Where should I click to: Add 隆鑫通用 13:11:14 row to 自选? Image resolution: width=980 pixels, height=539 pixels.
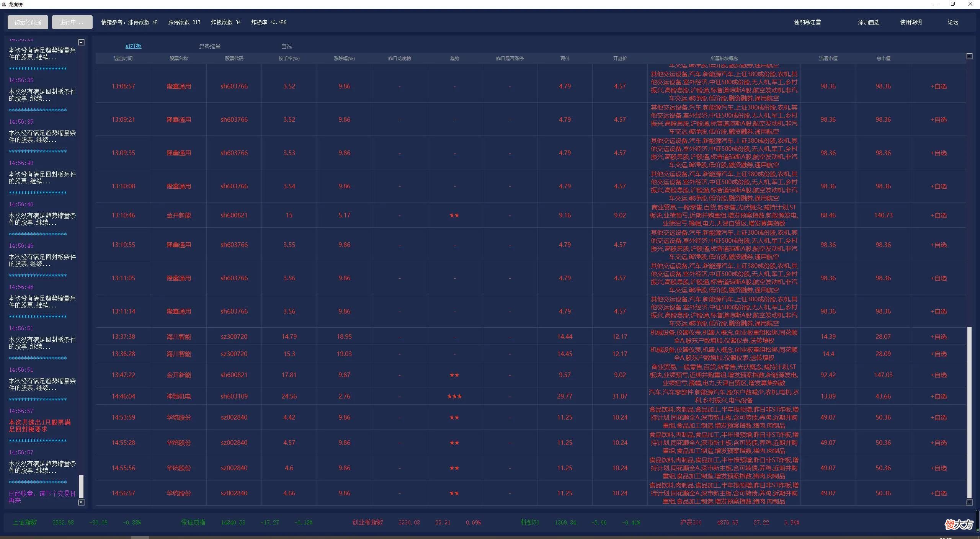(x=938, y=311)
